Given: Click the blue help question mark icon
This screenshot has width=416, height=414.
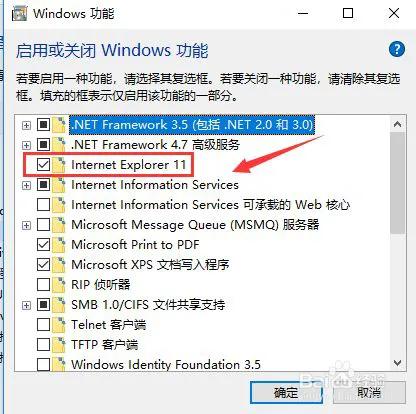Looking at the screenshot, I should (x=397, y=50).
